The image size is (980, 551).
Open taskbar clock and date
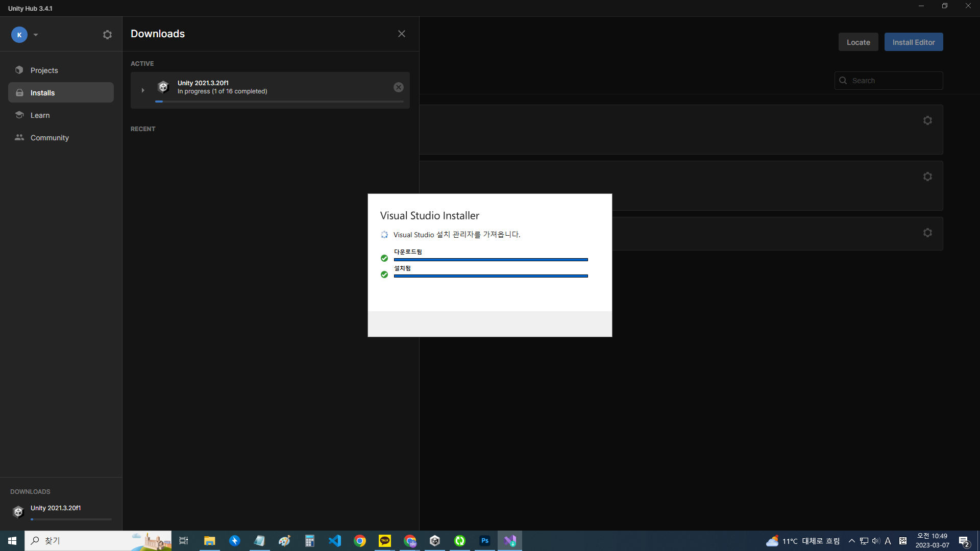click(x=932, y=541)
